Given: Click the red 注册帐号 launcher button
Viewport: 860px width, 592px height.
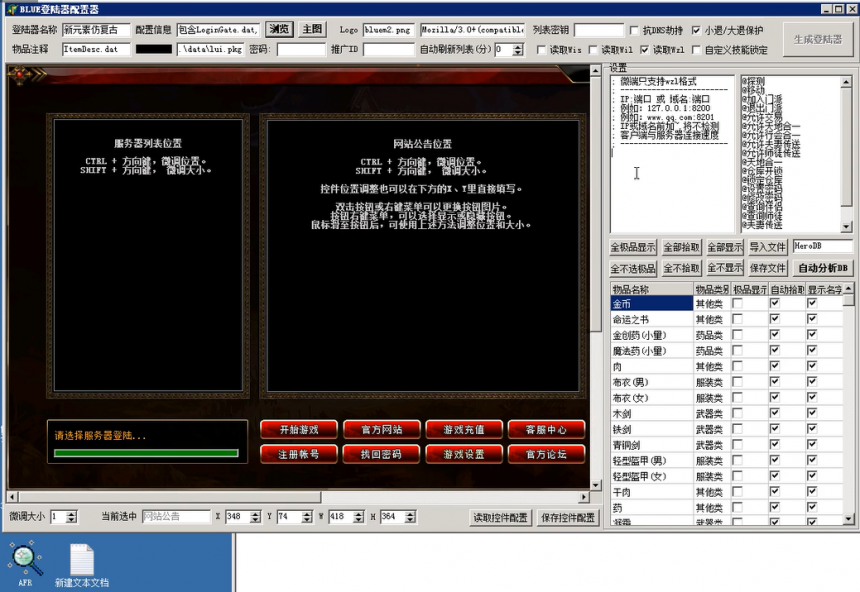Looking at the screenshot, I should coord(298,454).
